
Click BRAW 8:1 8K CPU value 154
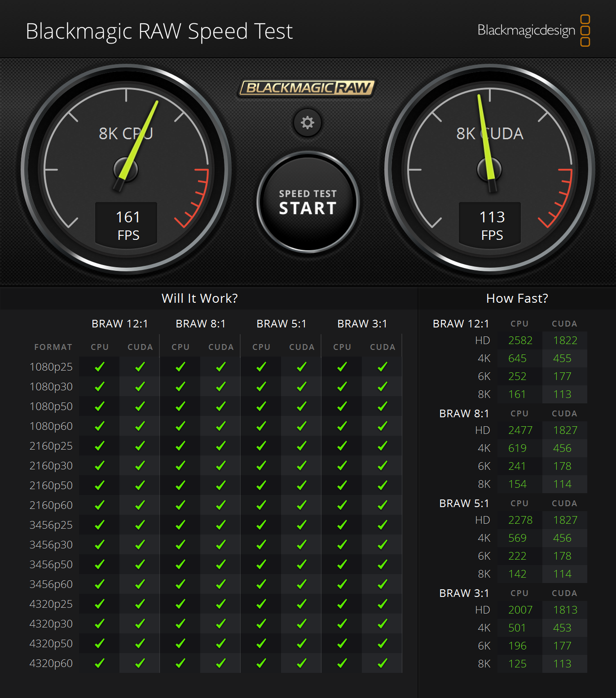(x=517, y=484)
